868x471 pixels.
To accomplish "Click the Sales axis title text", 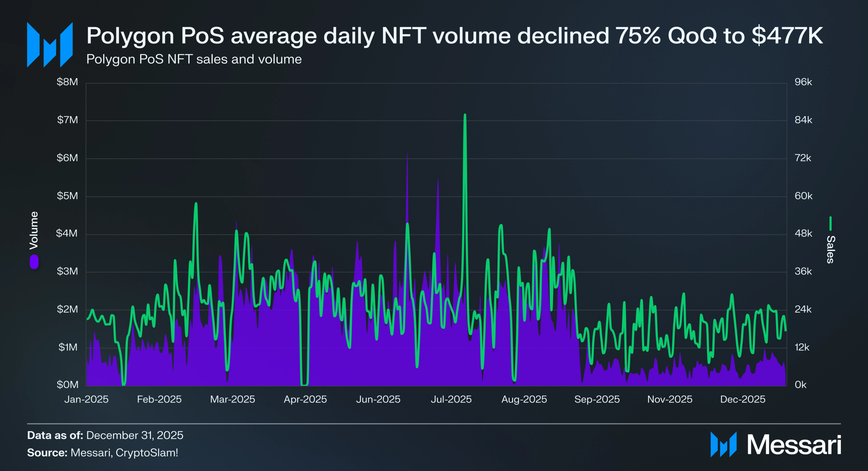I will (830, 249).
